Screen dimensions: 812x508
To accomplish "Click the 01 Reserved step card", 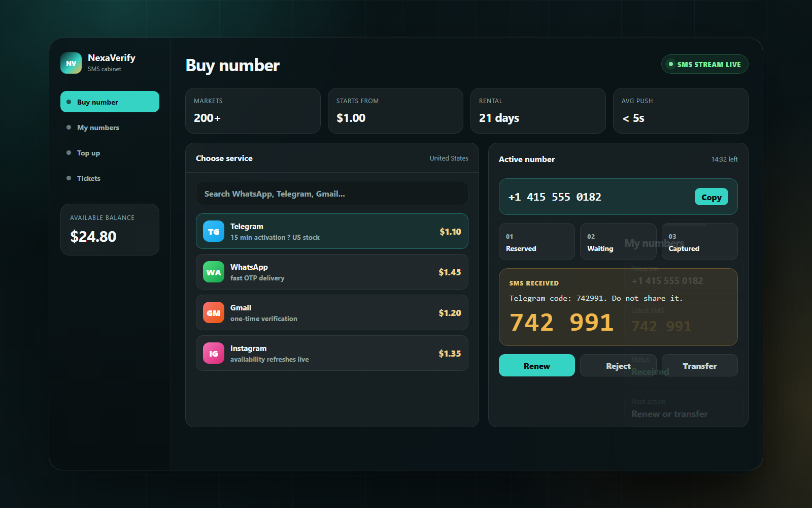I will coord(537,242).
